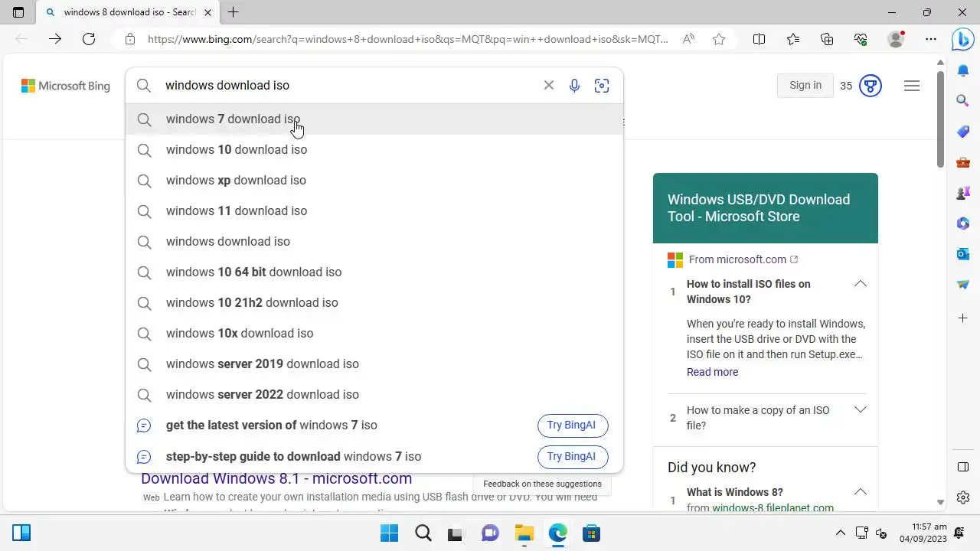The image size is (980, 551).
Task: Select suggestion windows server 2022 download iso
Action: tap(374, 394)
